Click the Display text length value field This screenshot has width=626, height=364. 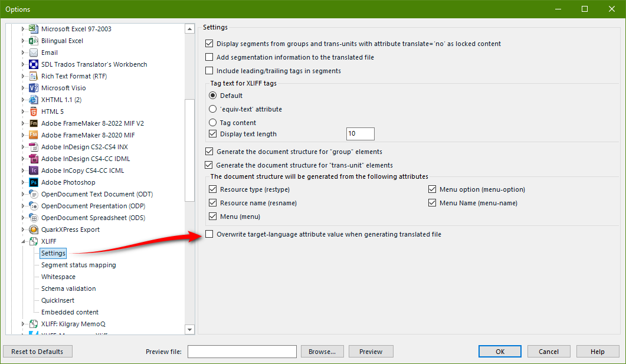coord(360,134)
